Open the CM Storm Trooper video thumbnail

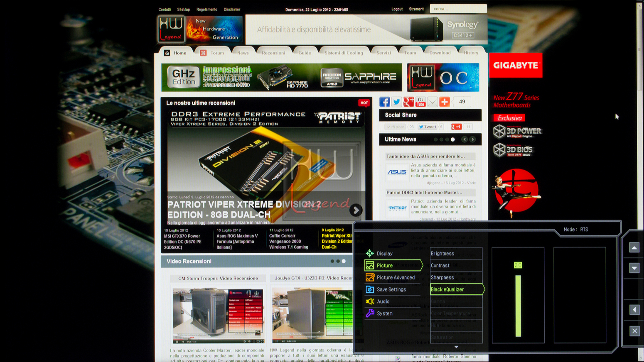[218, 316]
